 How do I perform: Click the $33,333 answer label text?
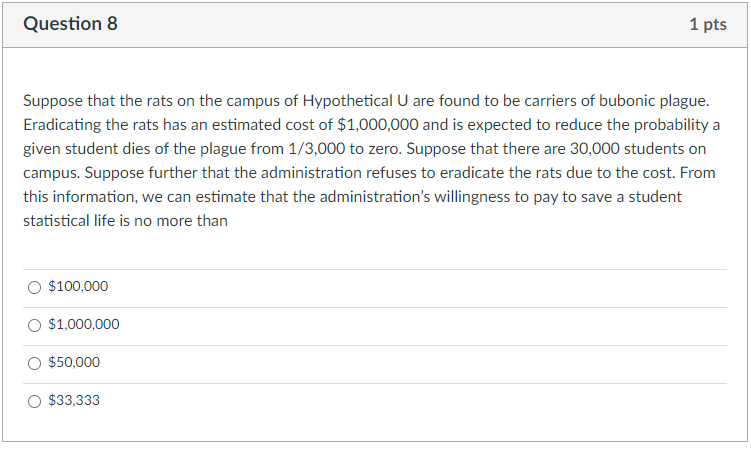[74, 401]
